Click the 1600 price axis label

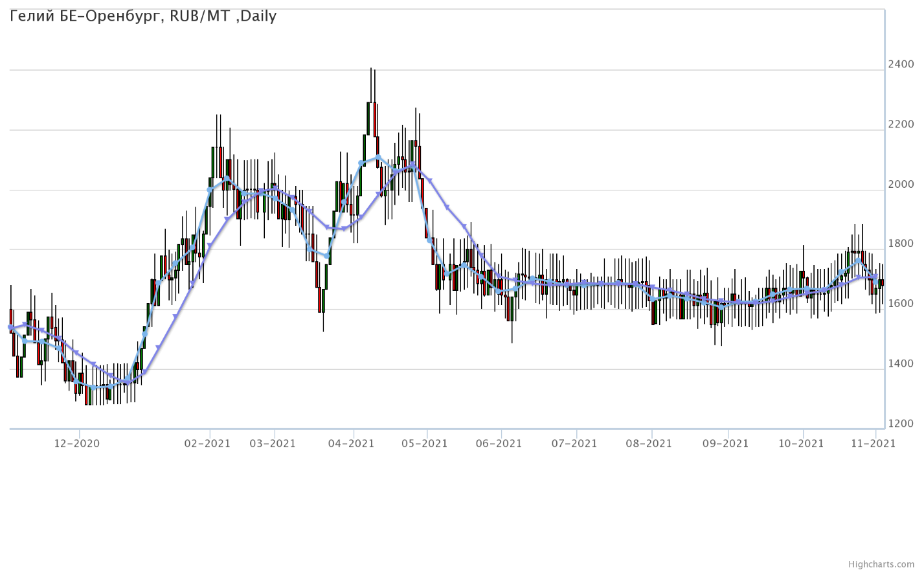coord(901,304)
